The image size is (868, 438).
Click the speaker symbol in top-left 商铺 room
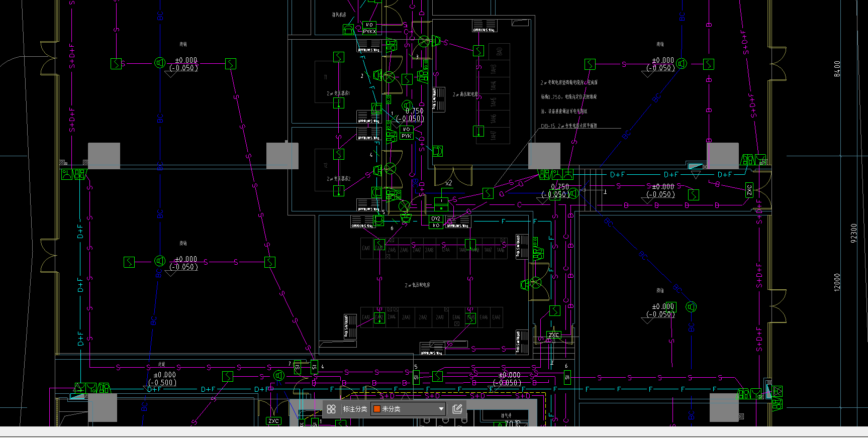[x=160, y=63]
